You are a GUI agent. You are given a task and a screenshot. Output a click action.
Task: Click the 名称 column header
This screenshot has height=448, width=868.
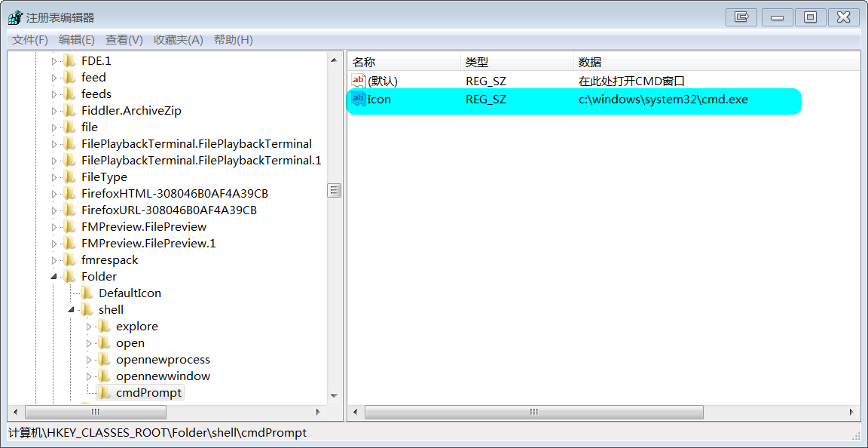[404, 62]
